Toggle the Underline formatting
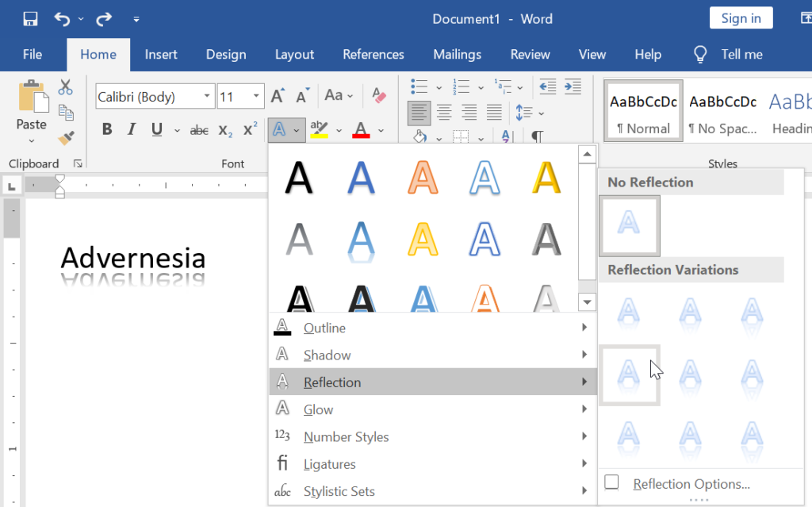This screenshot has height=507, width=812. 156,129
